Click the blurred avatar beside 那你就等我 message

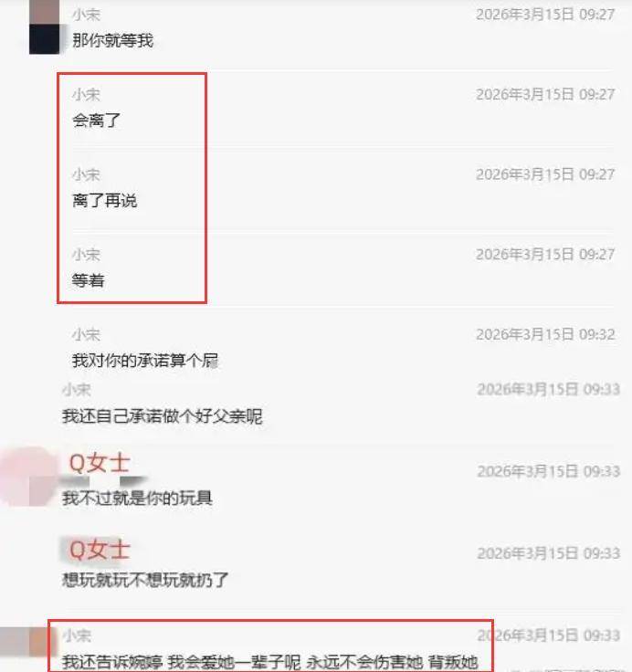tap(44, 27)
